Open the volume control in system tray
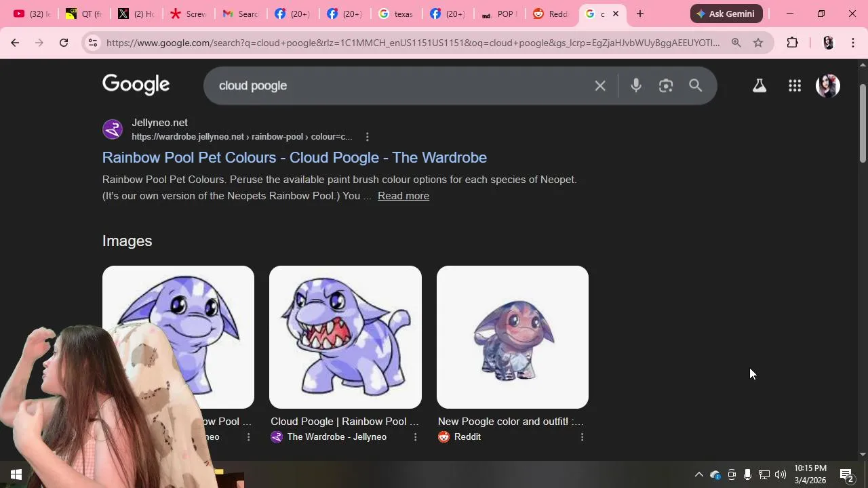The width and height of the screenshot is (868, 488). [781, 474]
